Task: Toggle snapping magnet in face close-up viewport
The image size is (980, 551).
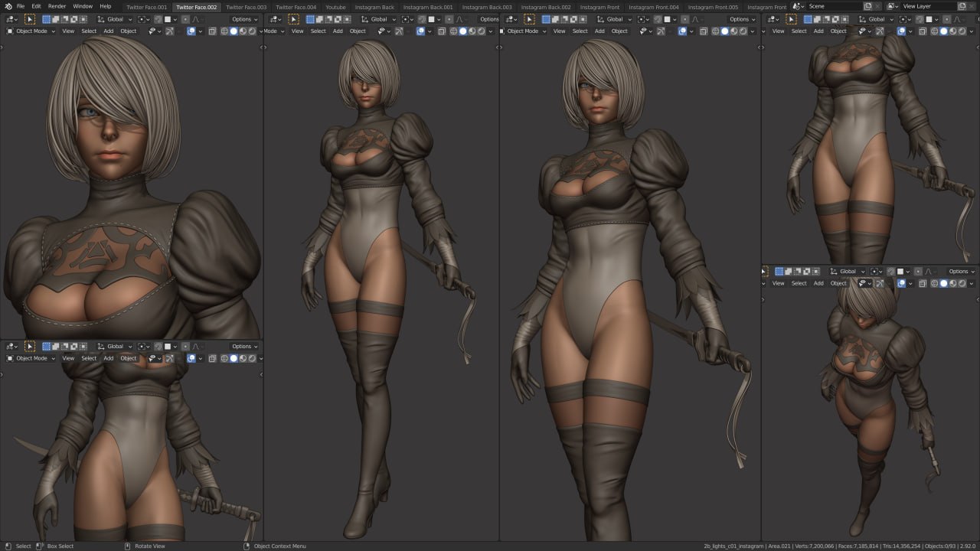Action: point(158,19)
